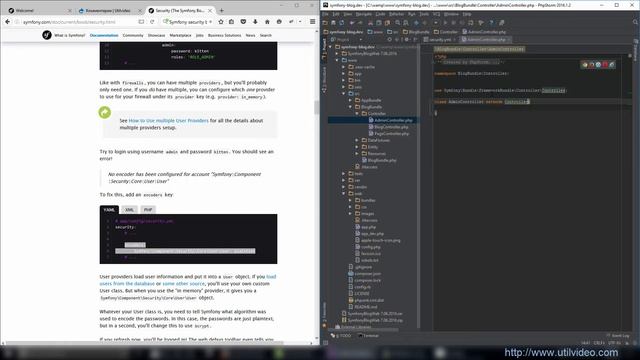The height and width of the screenshot is (360, 640).
Task: Open the Pocket icon in Firefox toolbar
Action: 243,22
